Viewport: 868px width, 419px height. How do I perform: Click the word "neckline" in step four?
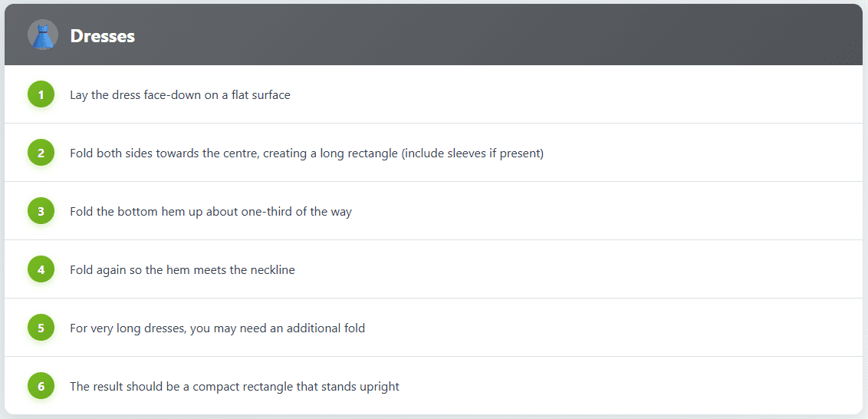[x=271, y=270]
